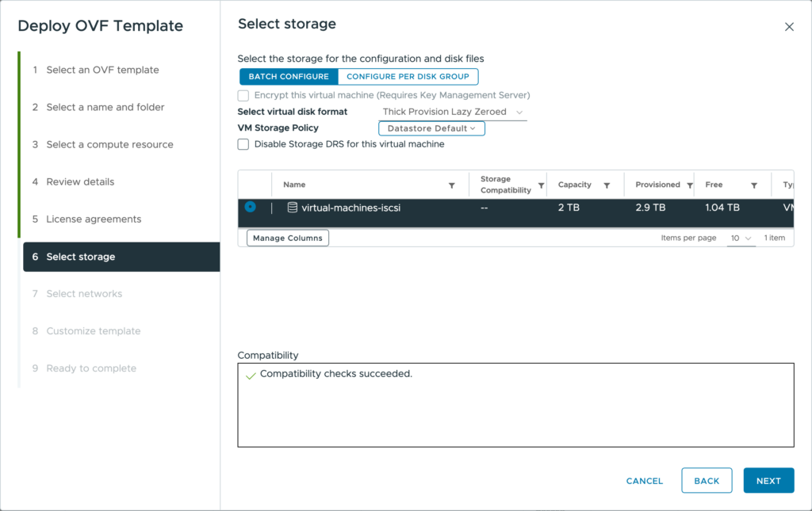Screen dimensions: 812x511
Task: Click the datastore icon beside virtual-machines-iscsi
Action: (292, 208)
